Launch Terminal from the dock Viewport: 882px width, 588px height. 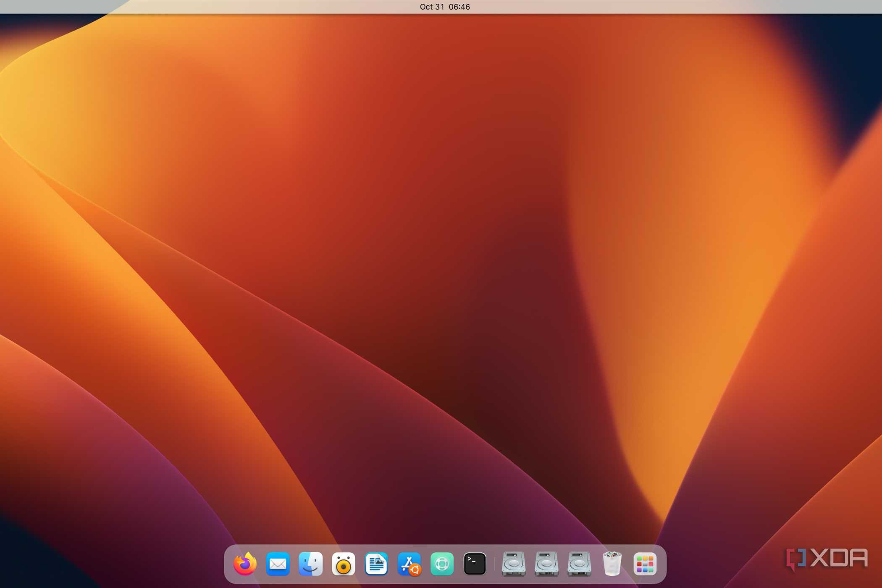click(475, 564)
